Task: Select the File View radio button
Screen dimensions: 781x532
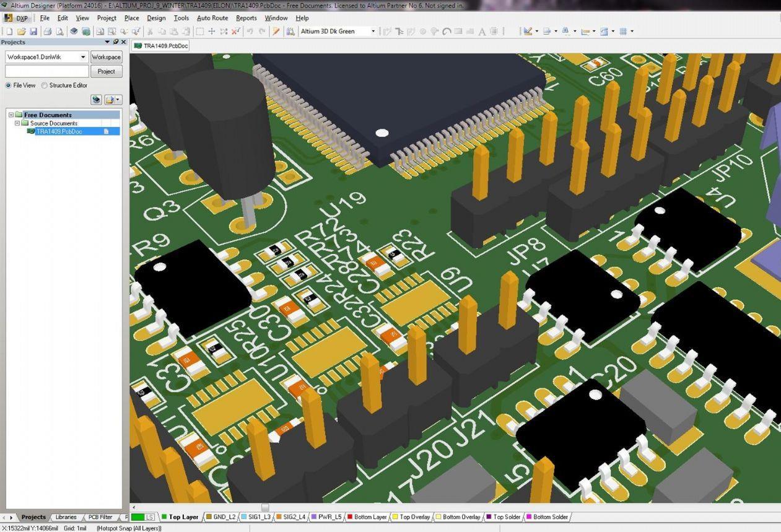Action: 9,85
